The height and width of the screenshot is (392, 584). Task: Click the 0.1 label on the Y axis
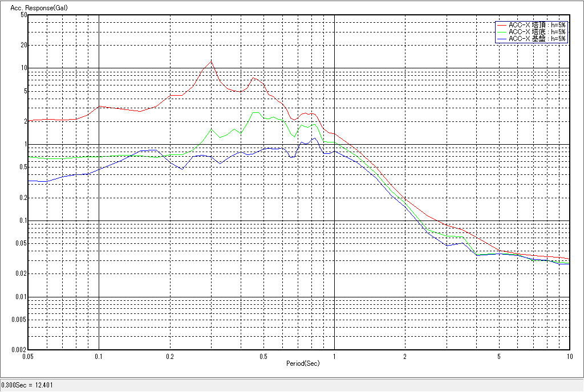tap(22, 221)
